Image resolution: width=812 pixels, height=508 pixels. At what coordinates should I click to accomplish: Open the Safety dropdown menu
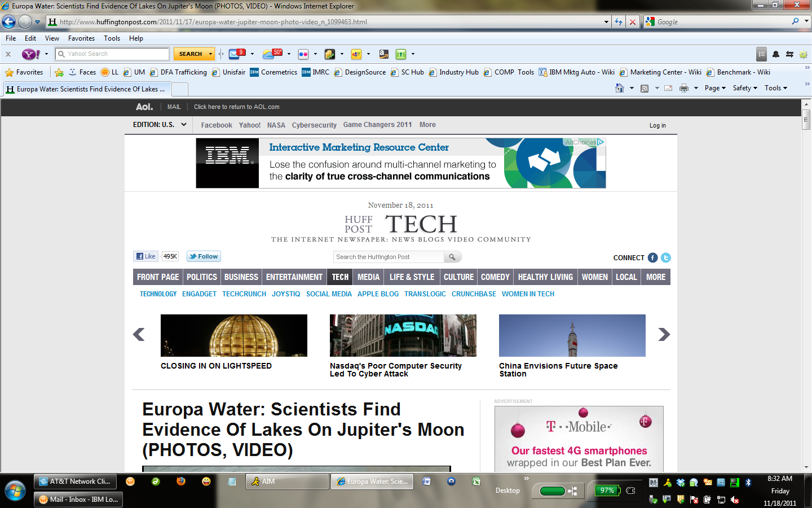pyautogui.click(x=744, y=88)
